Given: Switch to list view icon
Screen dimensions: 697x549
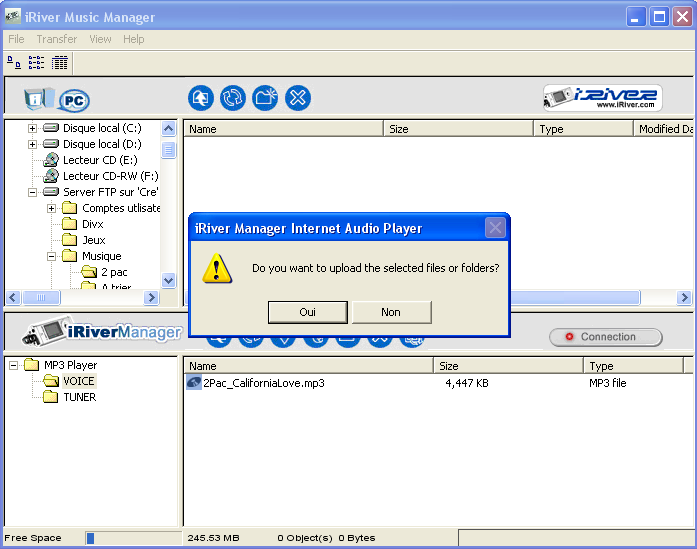Looking at the screenshot, I should tap(36, 63).
